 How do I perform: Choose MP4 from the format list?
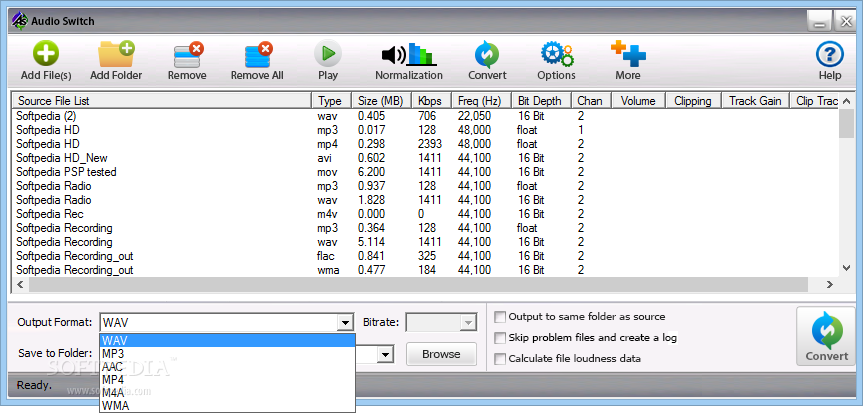click(x=227, y=380)
